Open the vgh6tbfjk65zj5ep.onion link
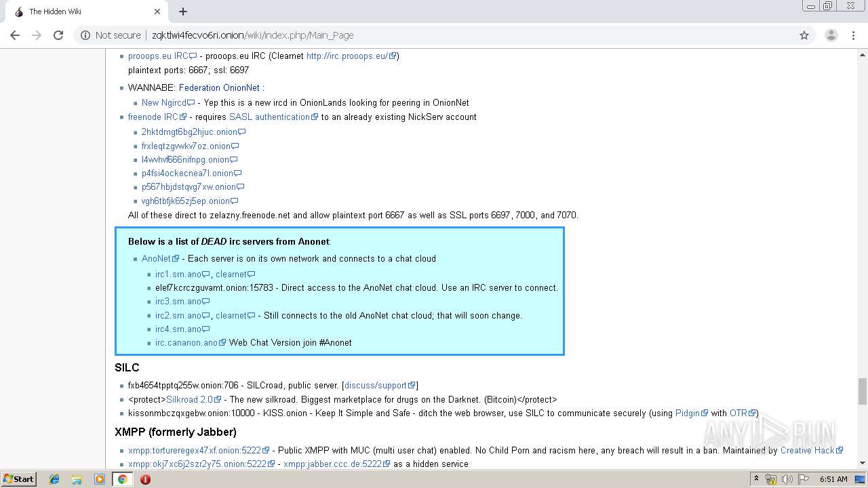Screen dimensions: 868x488 190,201
